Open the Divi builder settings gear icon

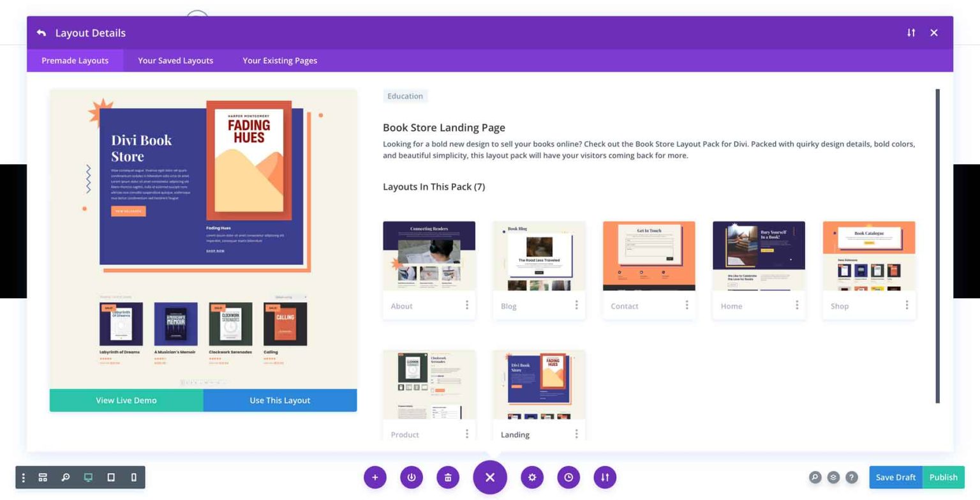(x=532, y=477)
